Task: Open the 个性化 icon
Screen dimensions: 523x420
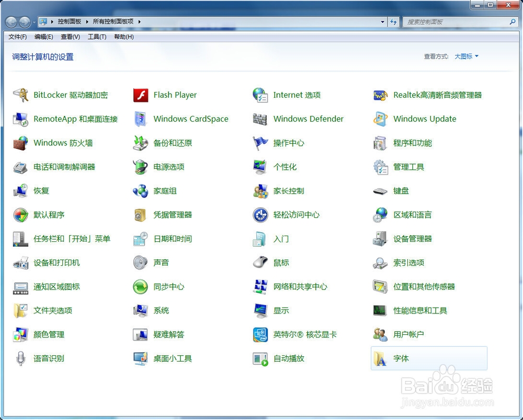Action: click(x=260, y=167)
